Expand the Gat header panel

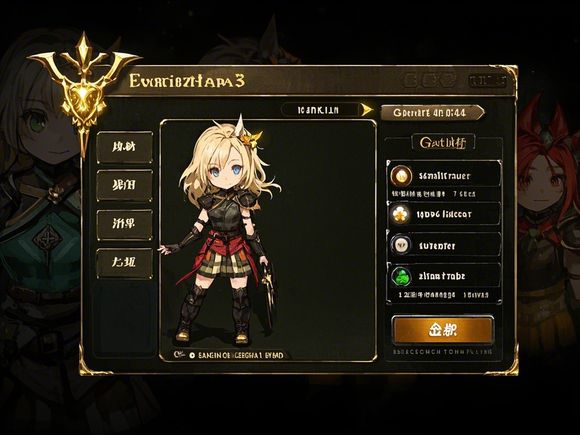coord(443,142)
